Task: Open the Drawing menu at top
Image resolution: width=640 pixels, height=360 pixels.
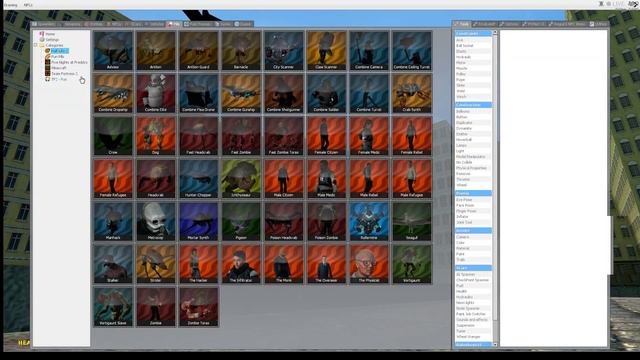Action: tap(11, 5)
